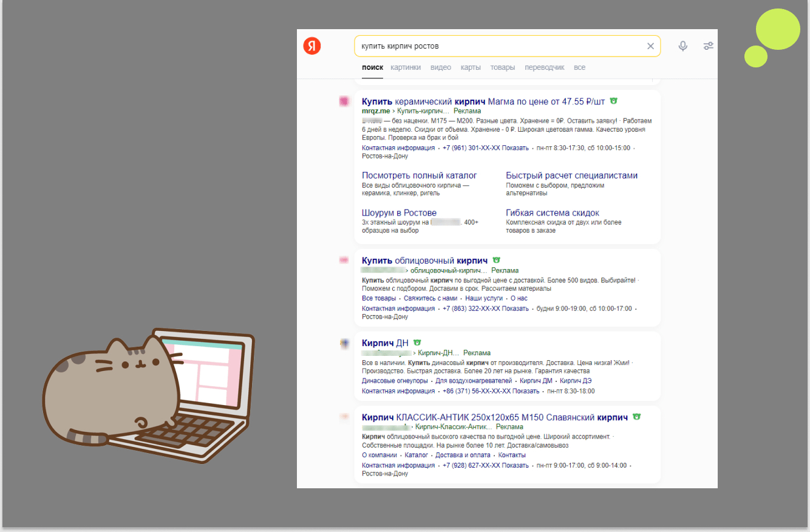
Task: Show the "все" services tab
Action: click(x=580, y=67)
